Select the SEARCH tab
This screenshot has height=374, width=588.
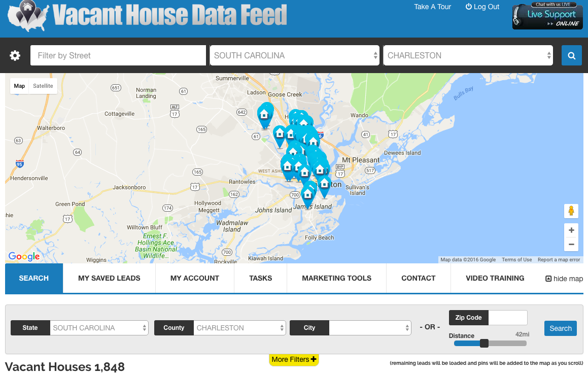(34, 278)
